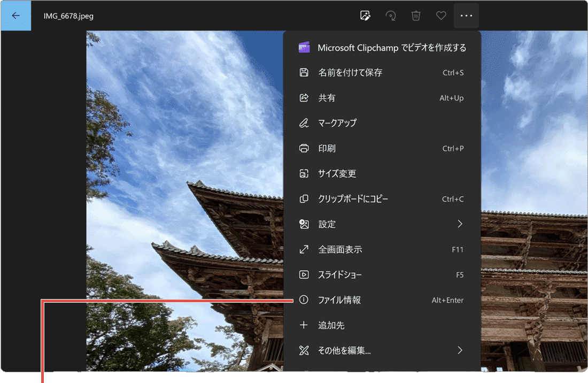Expand the 設定 submenu

coord(374,224)
